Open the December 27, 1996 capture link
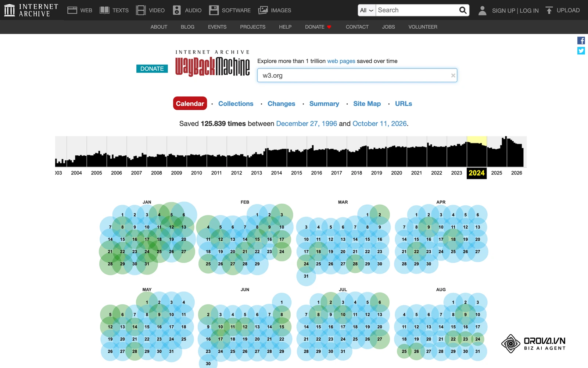The height and width of the screenshot is (368, 588). [306, 124]
